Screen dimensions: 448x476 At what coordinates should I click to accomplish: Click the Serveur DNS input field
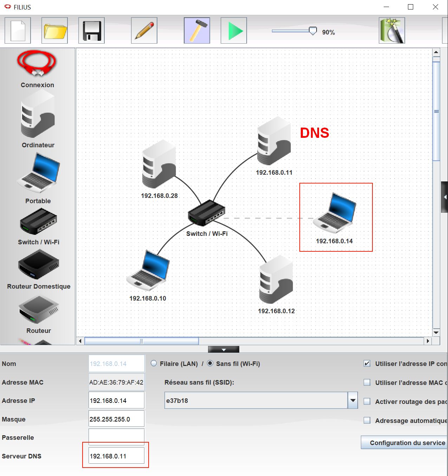(116, 456)
